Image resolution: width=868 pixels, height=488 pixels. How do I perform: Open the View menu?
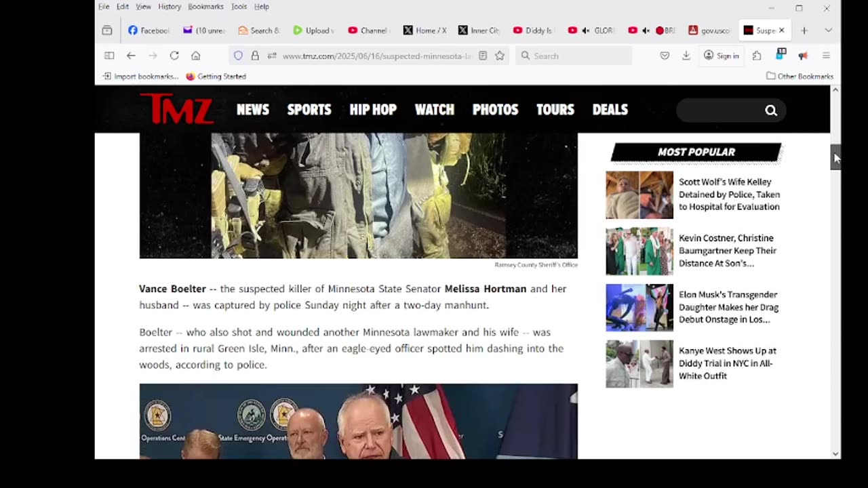[143, 7]
